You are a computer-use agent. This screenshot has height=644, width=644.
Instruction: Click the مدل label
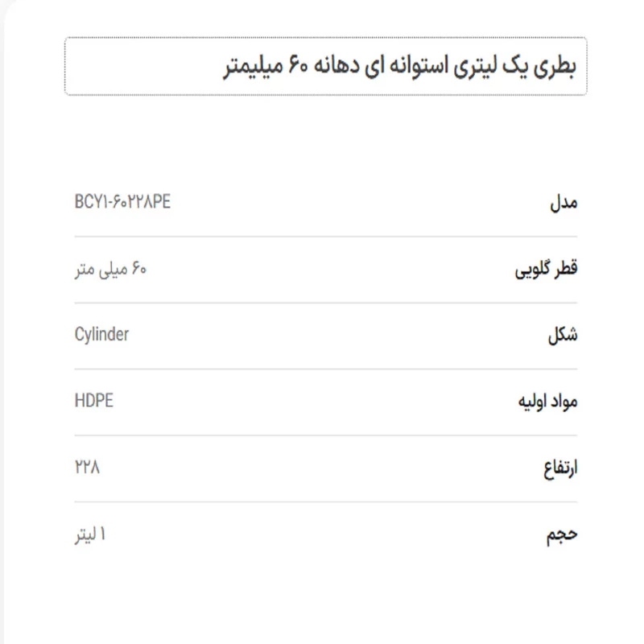(563, 203)
